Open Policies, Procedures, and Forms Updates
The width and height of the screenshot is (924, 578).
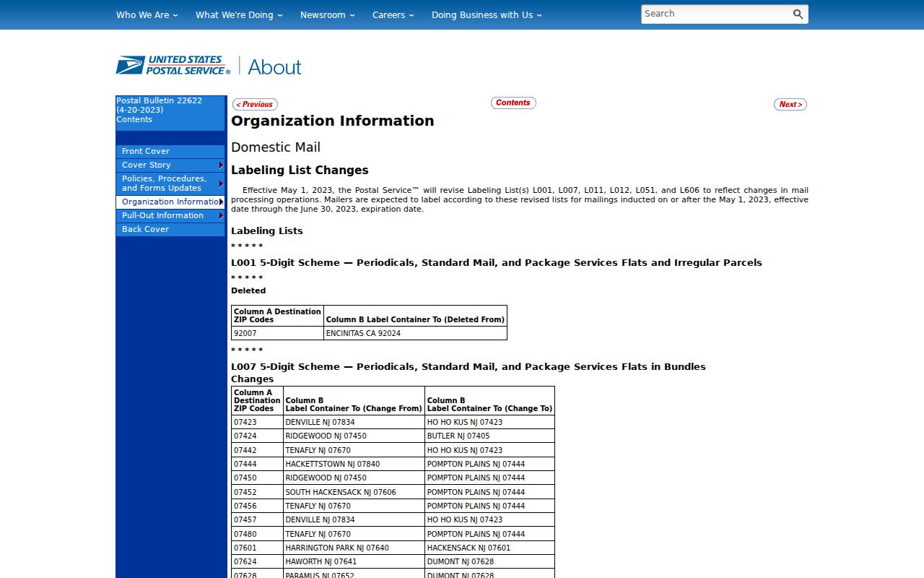(x=170, y=183)
